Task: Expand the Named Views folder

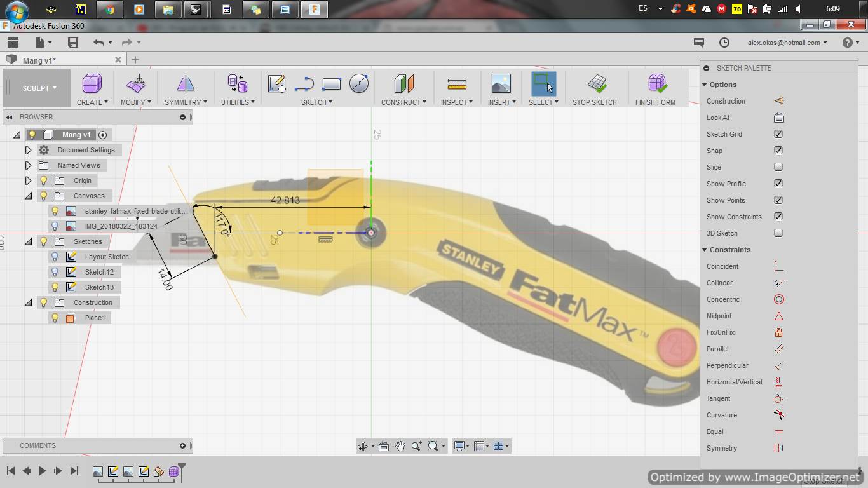Action: coord(28,165)
